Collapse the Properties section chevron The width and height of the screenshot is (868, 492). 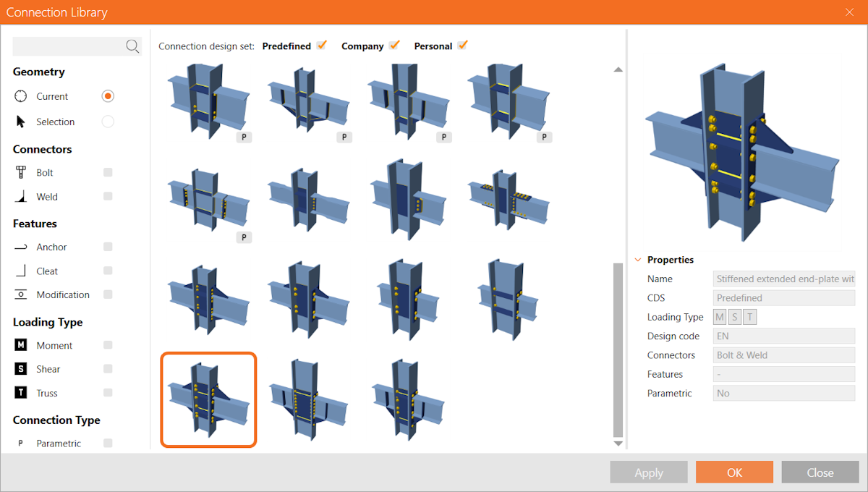click(638, 260)
